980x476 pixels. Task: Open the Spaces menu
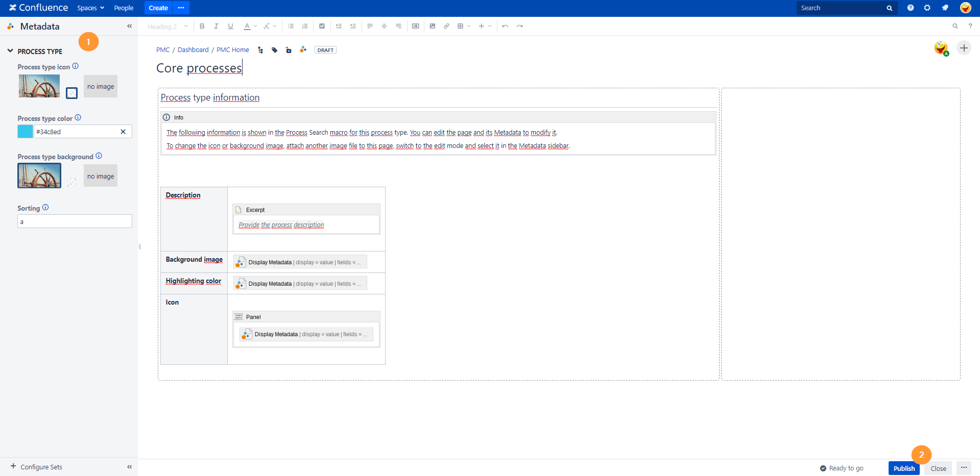coord(90,8)
